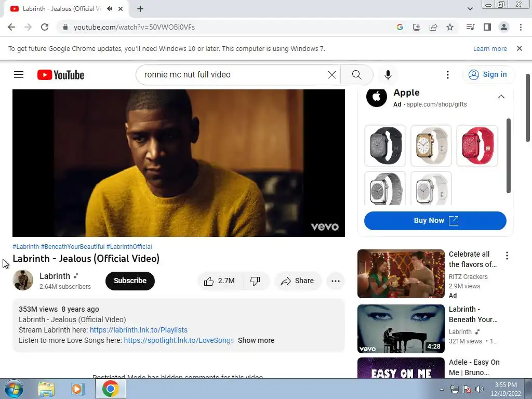Open the Labrinth channel name link
Image resolution: width=532 pixels, height=399 pixels.
pos(55,276)
